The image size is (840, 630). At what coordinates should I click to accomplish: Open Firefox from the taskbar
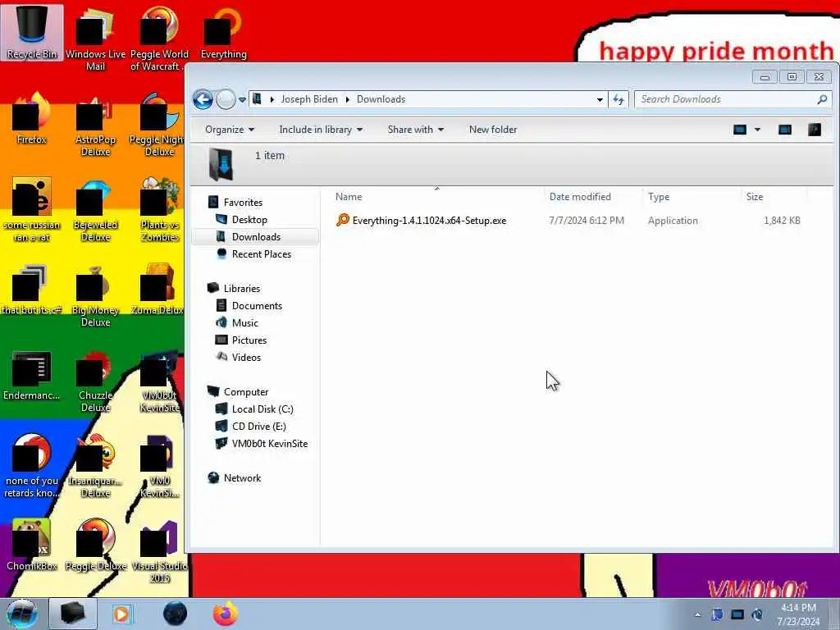[226, 614]
